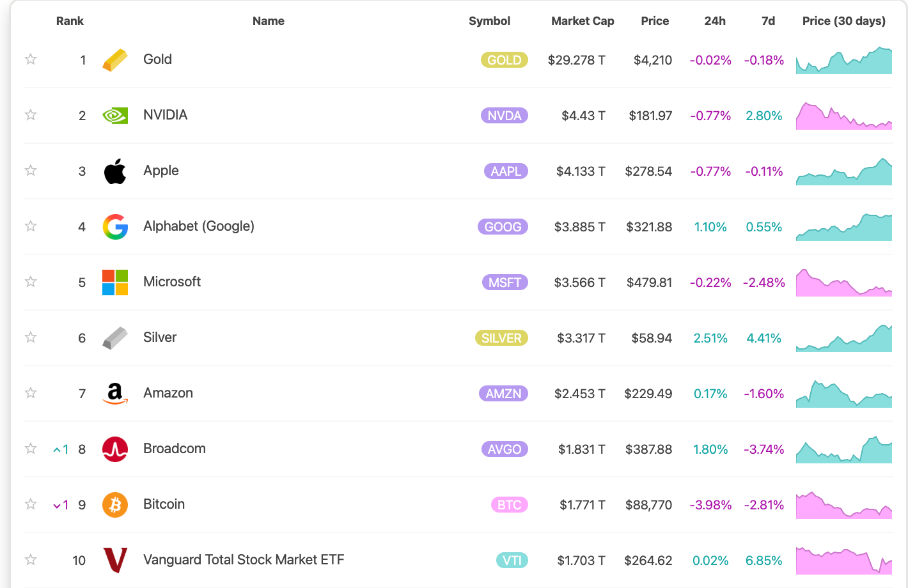Sort by Rank column header
This screenshot has width=908, height=588.
tap(70, 21)
